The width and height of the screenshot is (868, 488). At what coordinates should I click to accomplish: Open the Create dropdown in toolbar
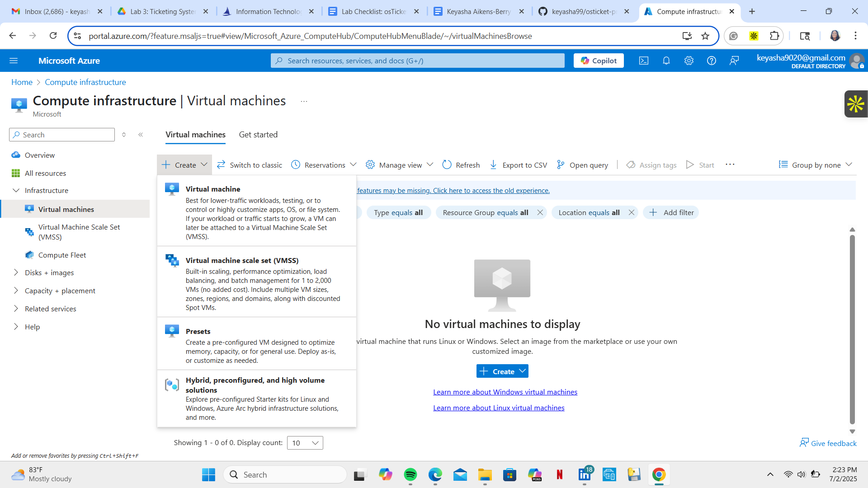coord(184,165)
